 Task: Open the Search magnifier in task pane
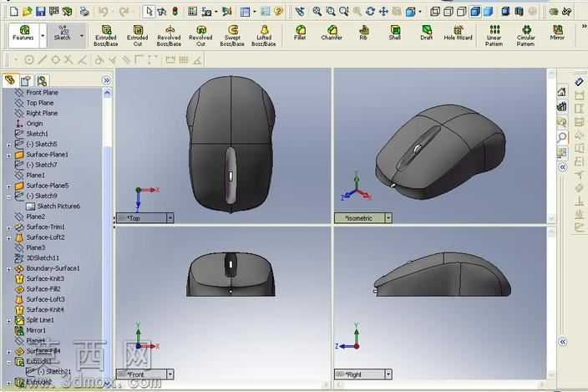pos(562,137)
